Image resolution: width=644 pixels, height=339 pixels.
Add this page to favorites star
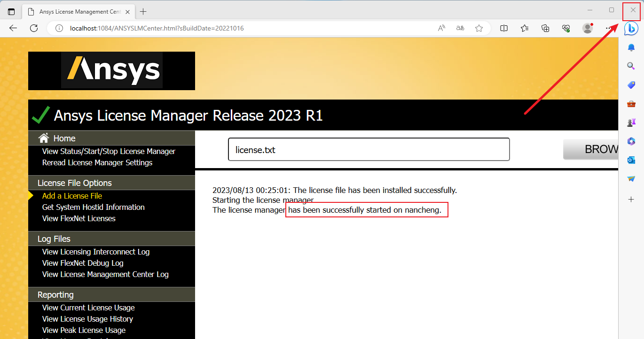(x=479, y=28)
